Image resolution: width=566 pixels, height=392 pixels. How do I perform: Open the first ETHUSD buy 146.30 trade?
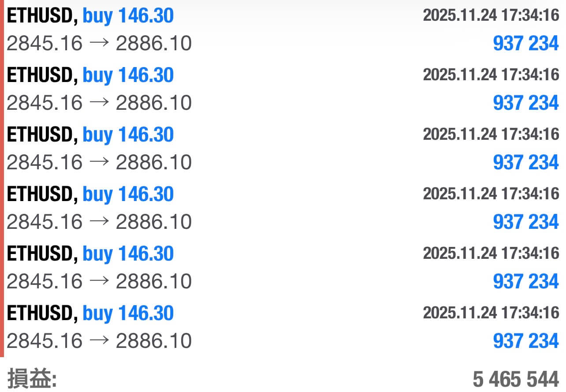(90, 16)
